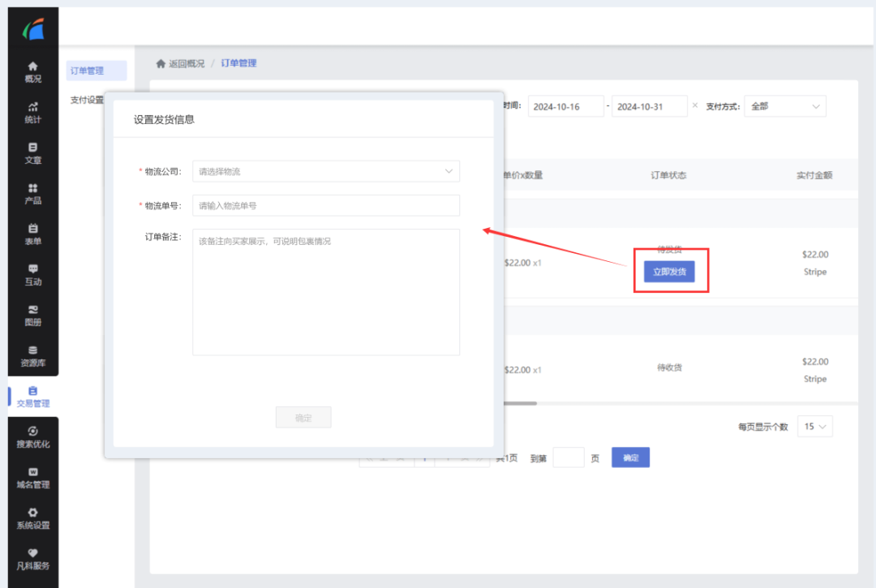876x588 pixels.
Task: Expand the 支付方式 payment method dropdown
Action: 784,106
